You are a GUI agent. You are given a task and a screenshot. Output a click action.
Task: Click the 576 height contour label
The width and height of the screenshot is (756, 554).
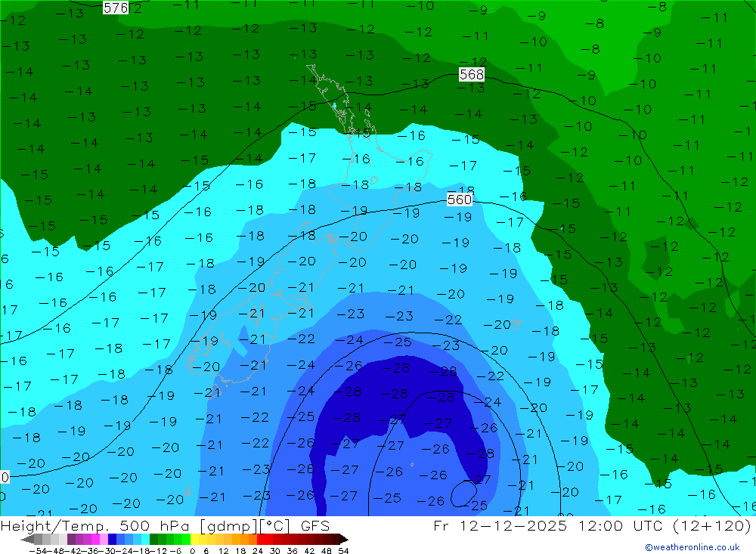pos(116,8)
